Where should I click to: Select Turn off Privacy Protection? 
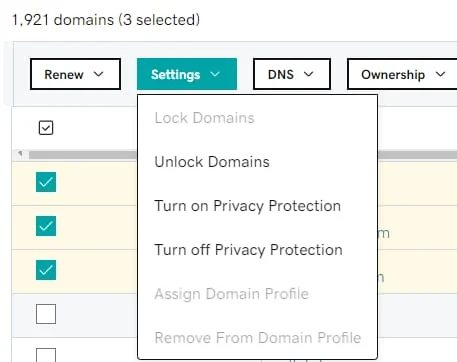(x=248, y=250)
